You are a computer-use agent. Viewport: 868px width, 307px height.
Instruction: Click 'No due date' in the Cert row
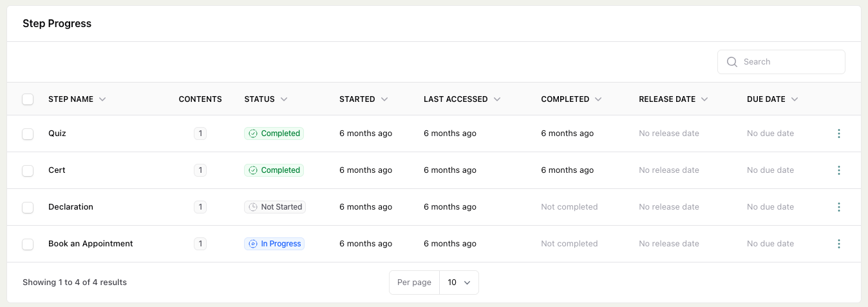[x=770, y=170]
